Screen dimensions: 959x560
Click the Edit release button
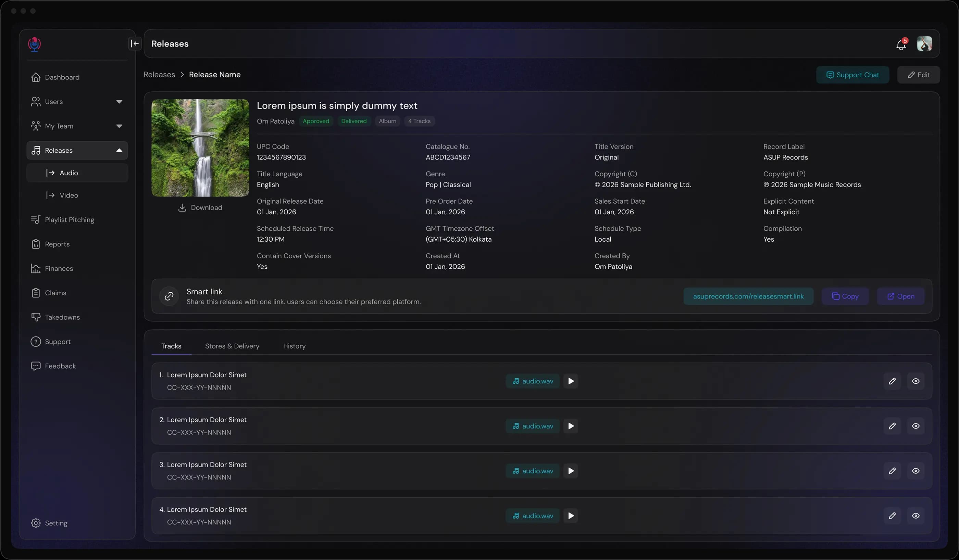click(x=918, y=75)
